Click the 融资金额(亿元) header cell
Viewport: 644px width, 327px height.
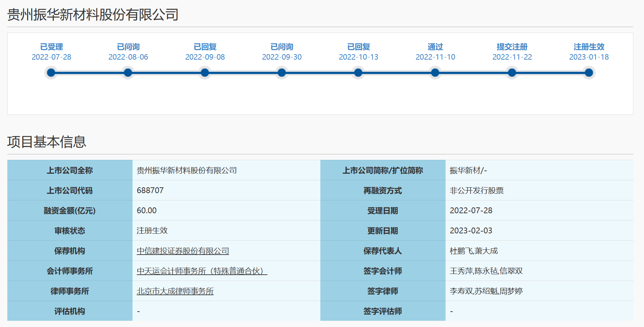point(70,211)
